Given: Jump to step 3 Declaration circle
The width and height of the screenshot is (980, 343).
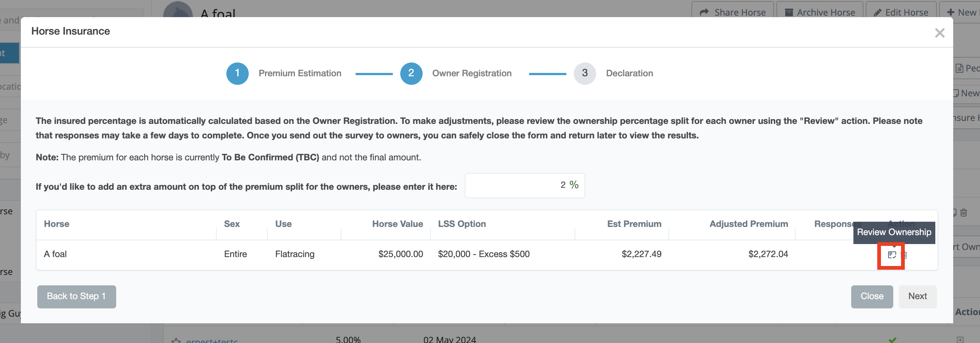Looking at the screenshot, I should 584,73.
